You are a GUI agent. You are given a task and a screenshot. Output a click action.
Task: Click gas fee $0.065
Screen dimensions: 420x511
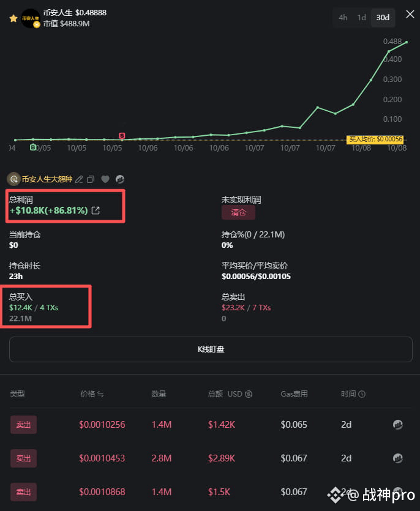tap(294, 425)
